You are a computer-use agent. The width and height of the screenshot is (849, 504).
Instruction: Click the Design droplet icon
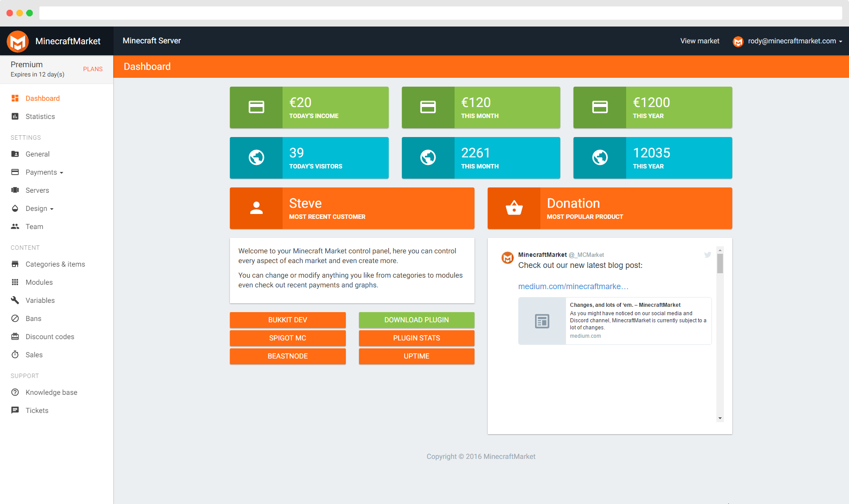pyautogui.click(x=15, y=208)
